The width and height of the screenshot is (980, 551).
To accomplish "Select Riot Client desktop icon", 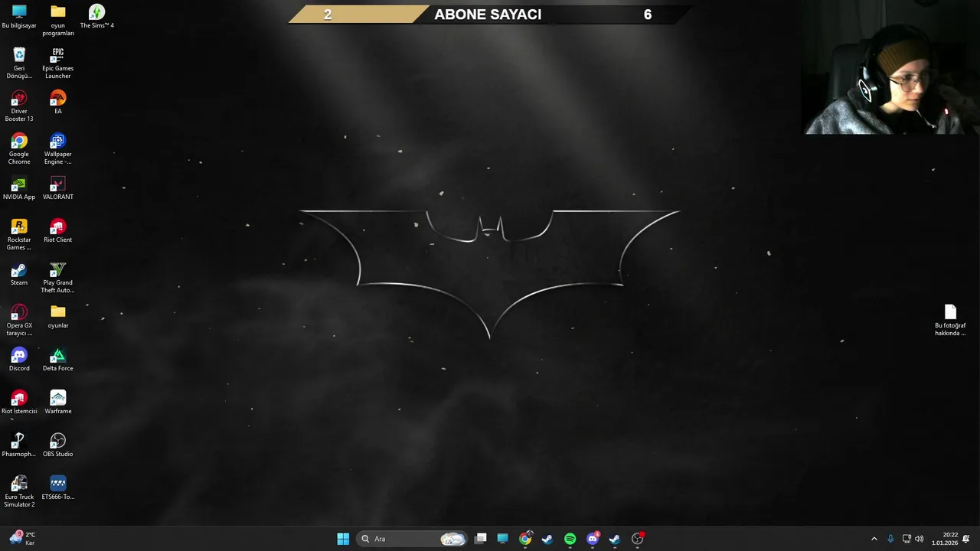I will (58, 230).
